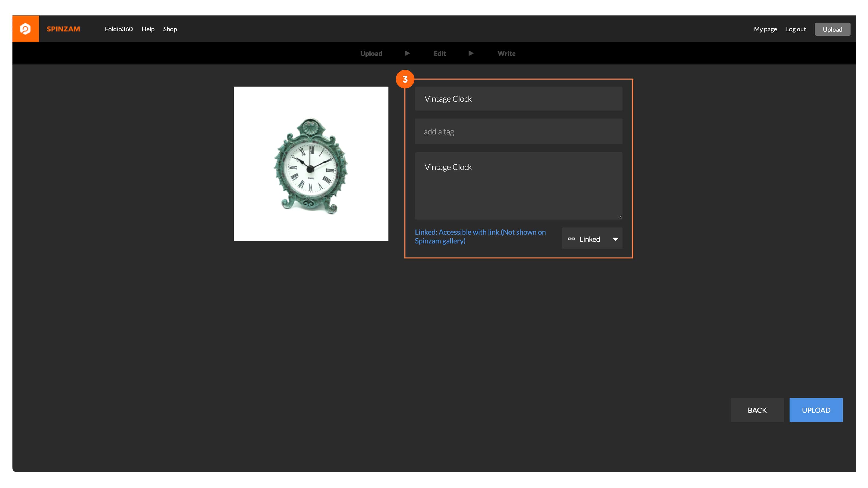868x488 pixels.
Task: Click the play arrow between Upload and Edit
Action: point(407,53)
